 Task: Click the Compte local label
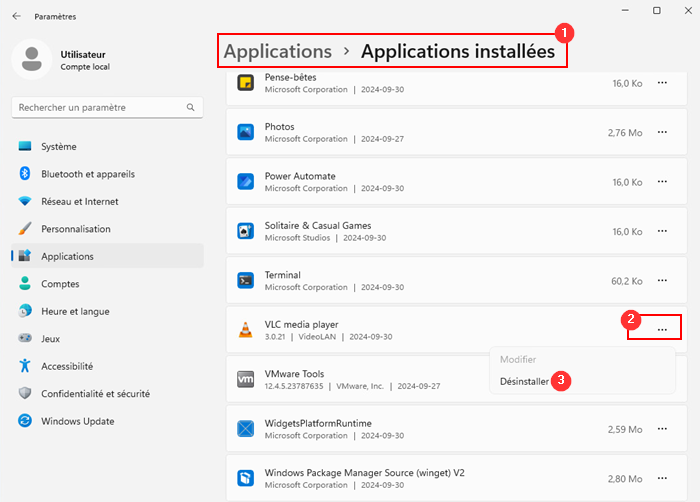85,67
